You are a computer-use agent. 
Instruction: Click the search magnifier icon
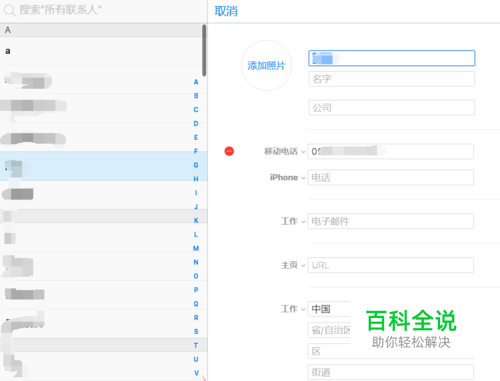pos(9,10)
